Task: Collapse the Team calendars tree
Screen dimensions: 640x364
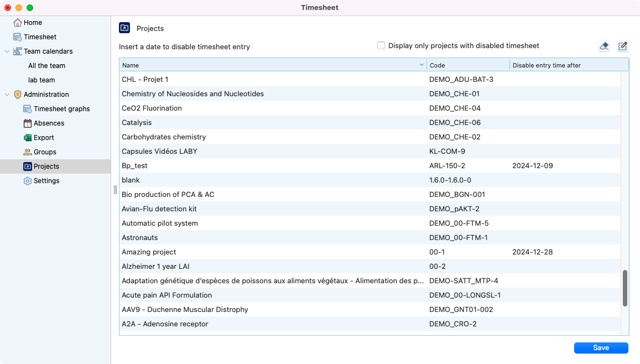Action: [x=7, y=51]
